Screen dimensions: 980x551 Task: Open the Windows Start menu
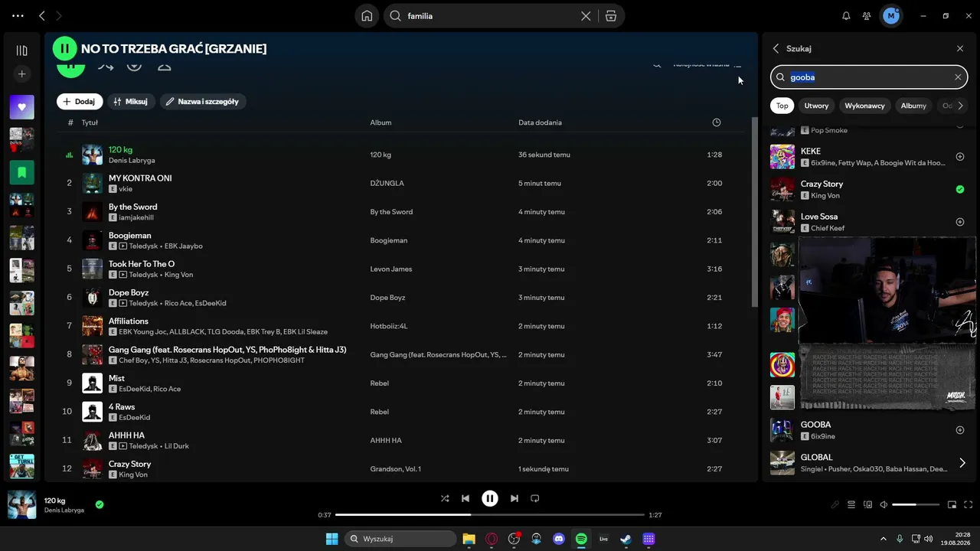coord(332,539)
